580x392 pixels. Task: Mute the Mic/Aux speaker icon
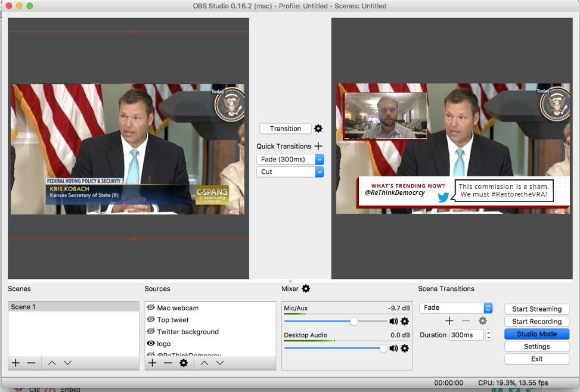click(x=393, y=321)
